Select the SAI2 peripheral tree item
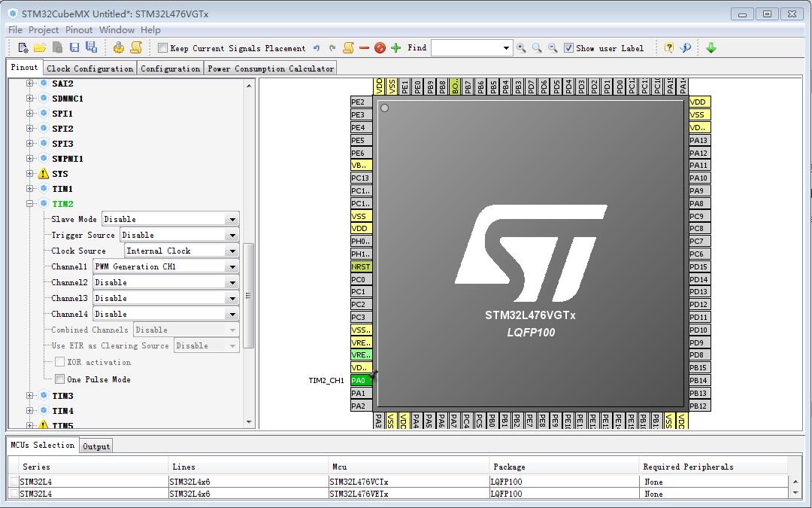The height and width of the screenshot is (508, 812). click(62, 84)
